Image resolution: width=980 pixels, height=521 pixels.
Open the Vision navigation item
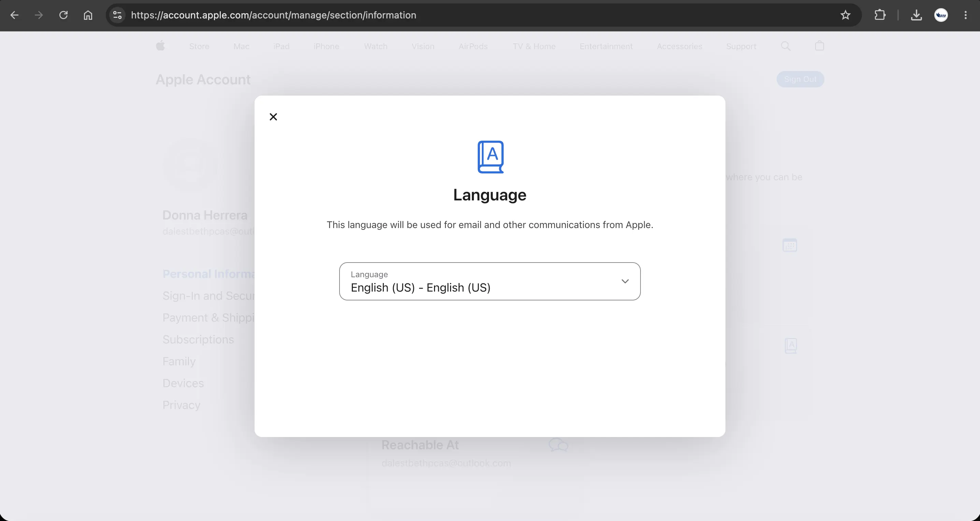point(423,46)
